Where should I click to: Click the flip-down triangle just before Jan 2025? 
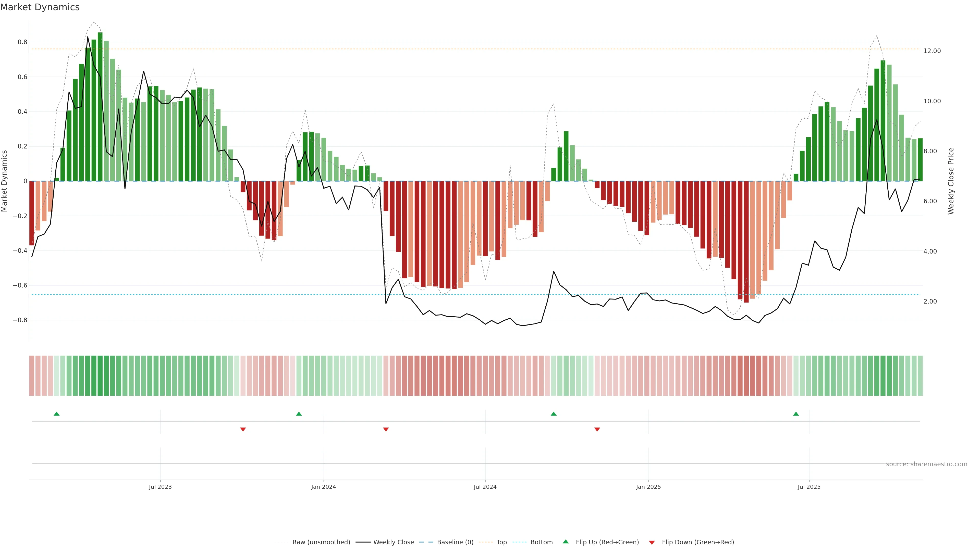[597, 429]
